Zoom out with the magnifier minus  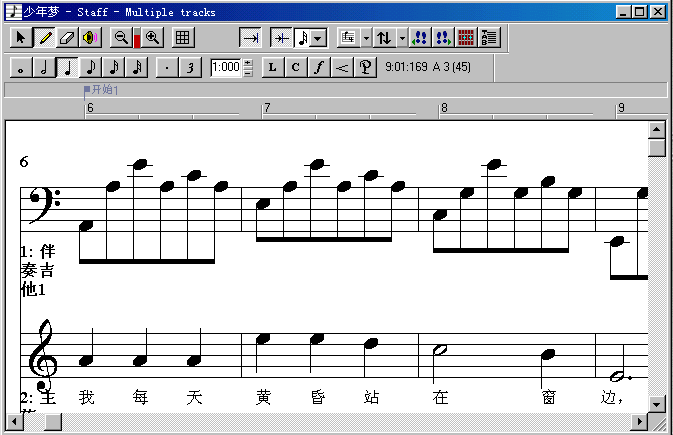tap(120, 38)
